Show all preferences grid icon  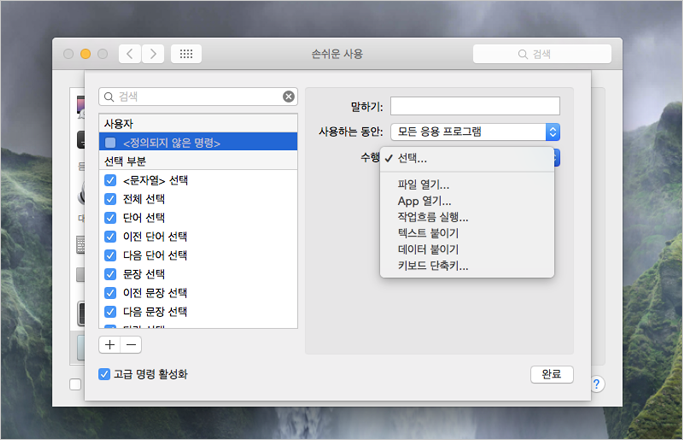click(186, 54)
